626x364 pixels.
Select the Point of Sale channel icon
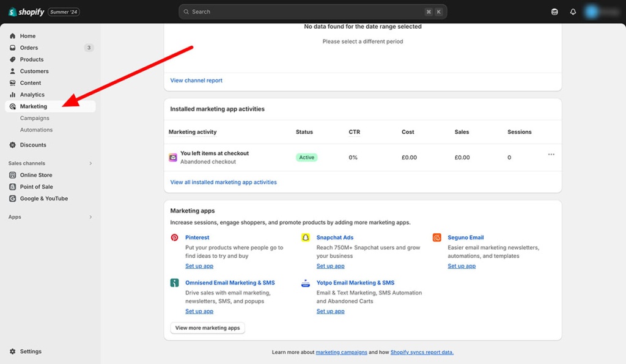(x=13, y=186)
